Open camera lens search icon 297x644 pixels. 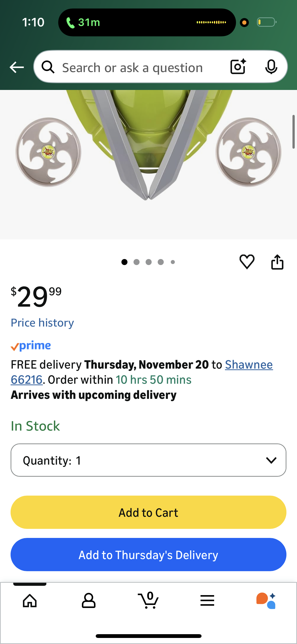238,67
